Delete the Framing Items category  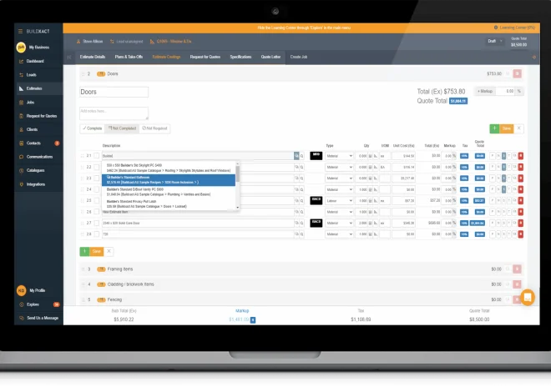517,269
